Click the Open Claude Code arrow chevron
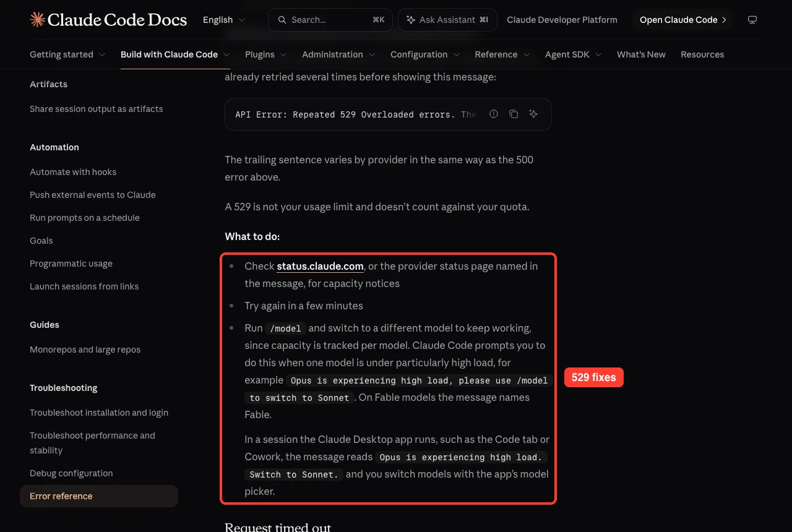 click(724, 20)
